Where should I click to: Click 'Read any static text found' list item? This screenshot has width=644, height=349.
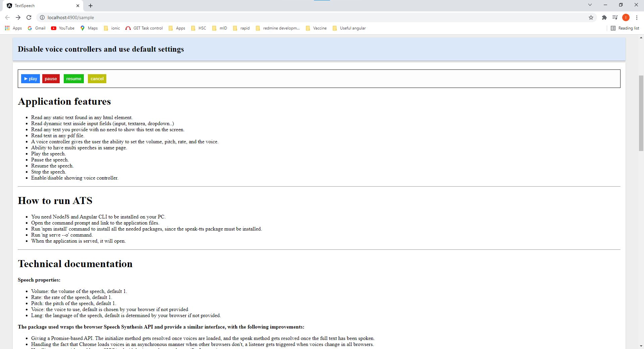coord(82,117)
